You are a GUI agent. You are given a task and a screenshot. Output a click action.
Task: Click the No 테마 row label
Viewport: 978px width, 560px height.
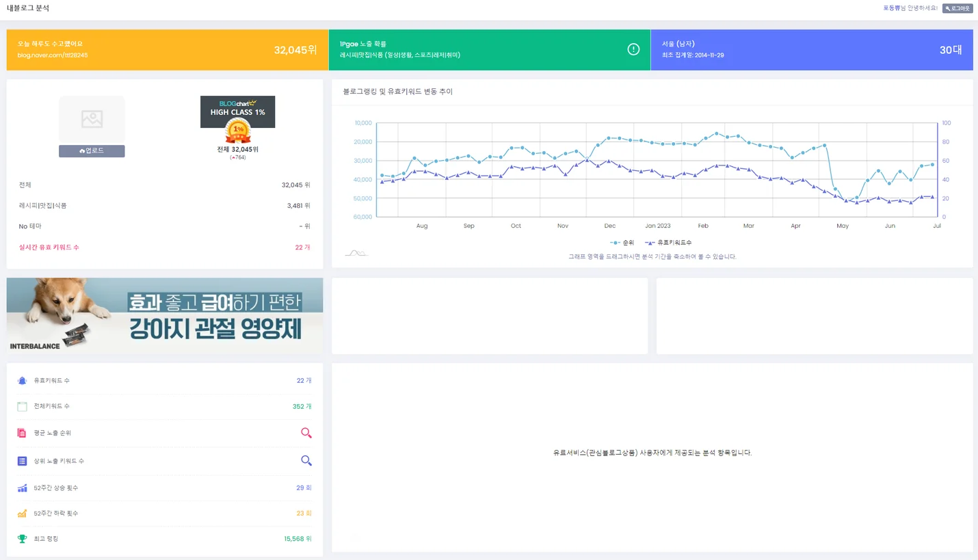30,226
